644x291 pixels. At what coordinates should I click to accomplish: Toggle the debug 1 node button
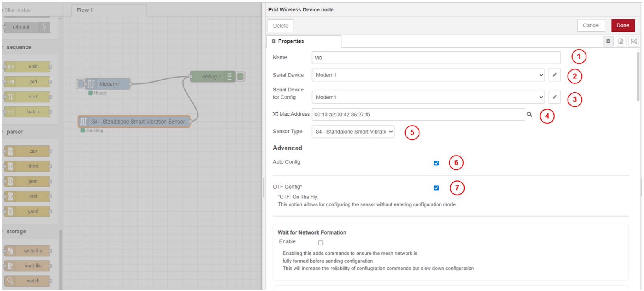pyautogui.click(x=240, y=76)
